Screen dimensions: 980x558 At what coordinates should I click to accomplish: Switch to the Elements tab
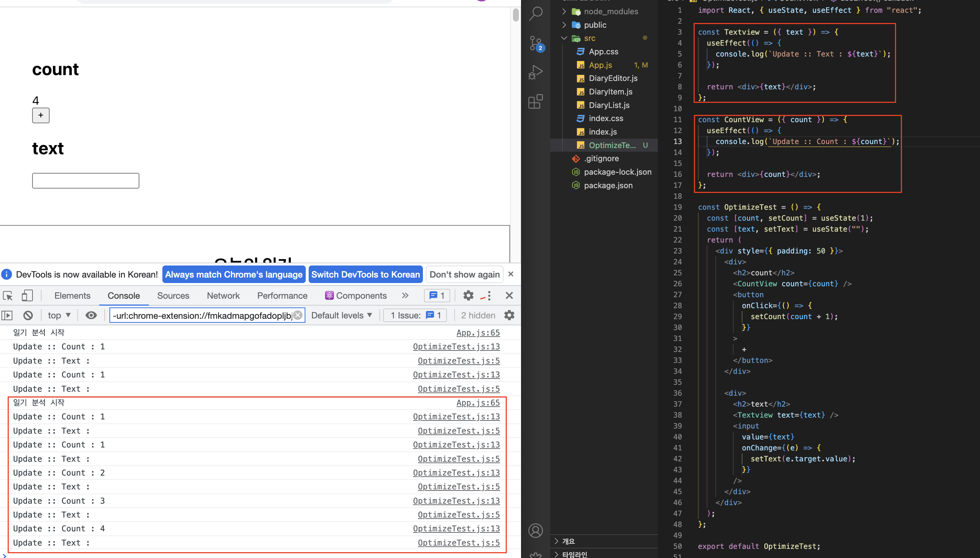72,295
